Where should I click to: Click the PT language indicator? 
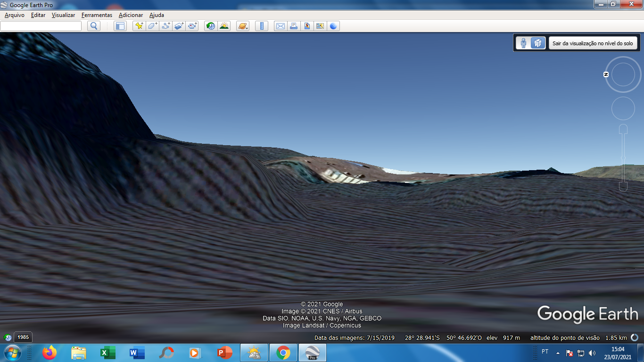pos(545,352)
